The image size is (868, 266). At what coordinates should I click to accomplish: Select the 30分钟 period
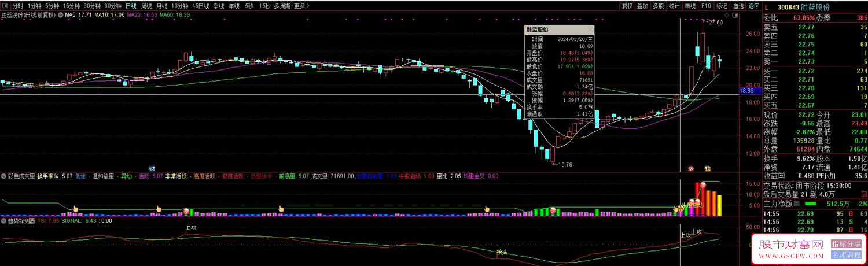tap(92, 6)
